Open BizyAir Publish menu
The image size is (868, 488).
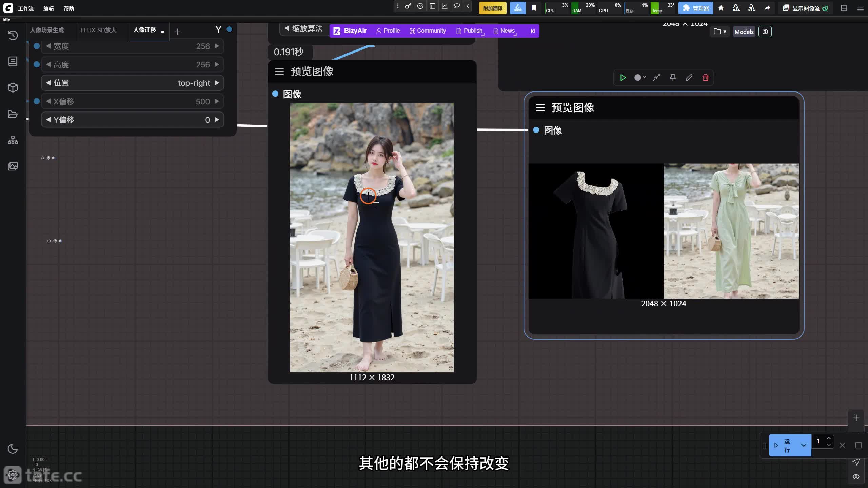tap(470, 30)
